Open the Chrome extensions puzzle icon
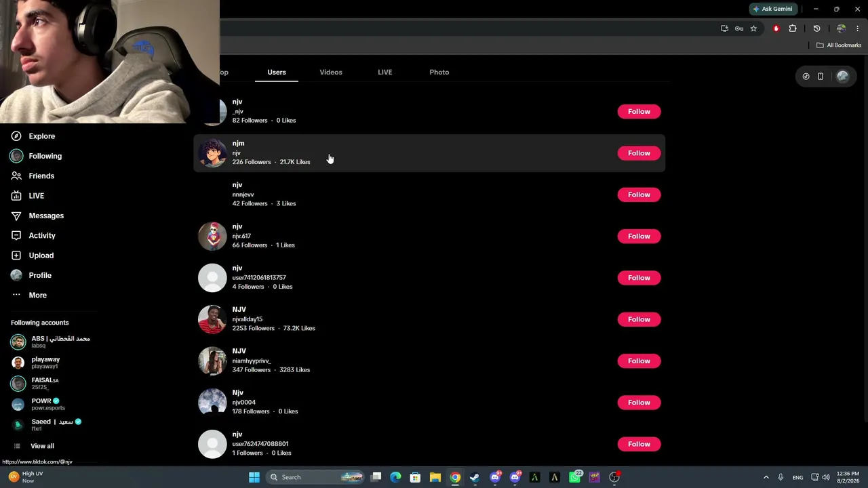The image size is (868, 488). pyautogui.click(x=793, y=28)
